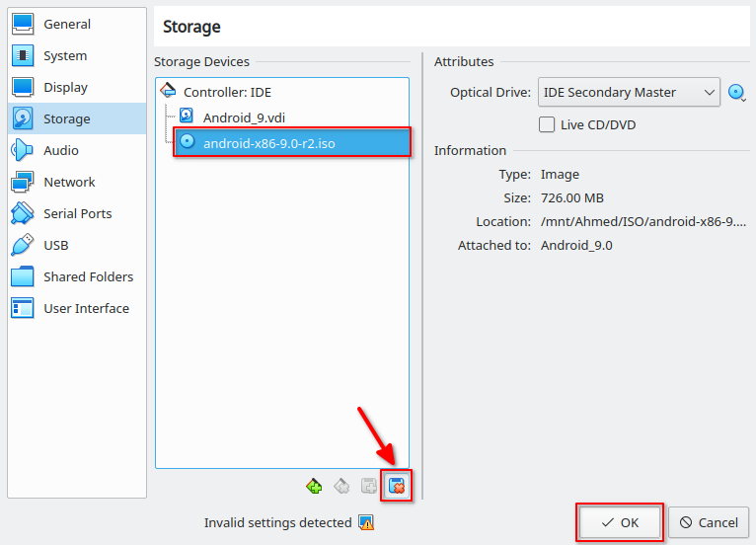
Task: Confirm settings with OK button
Action: click(620, 522)
